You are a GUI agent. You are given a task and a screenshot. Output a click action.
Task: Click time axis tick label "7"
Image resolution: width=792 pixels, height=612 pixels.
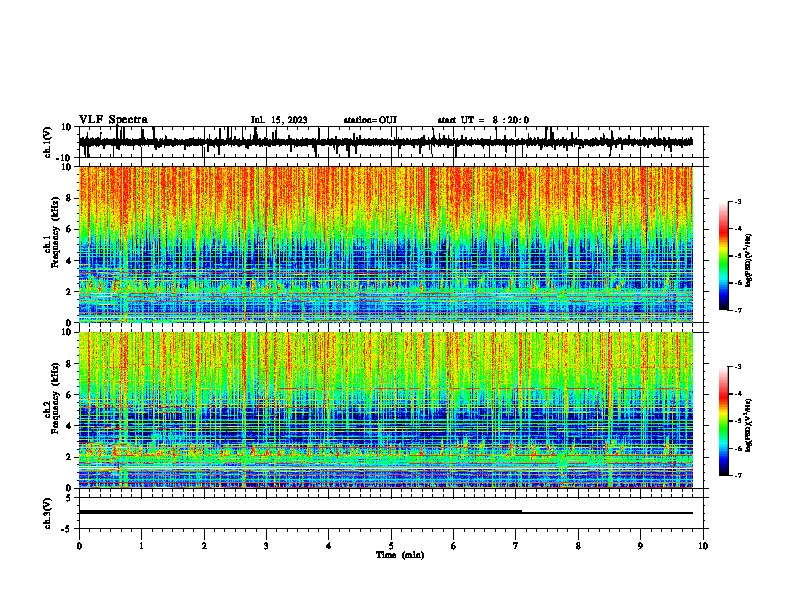(x=516, y=546)
